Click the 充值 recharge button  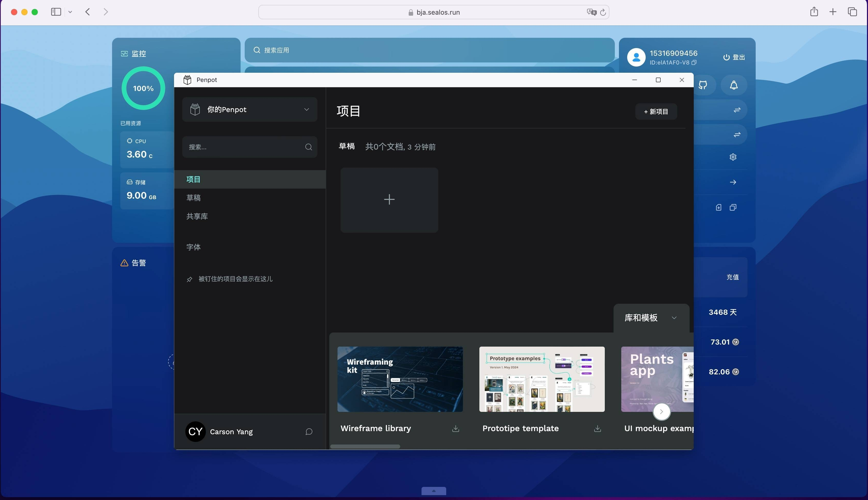(733, 277)
